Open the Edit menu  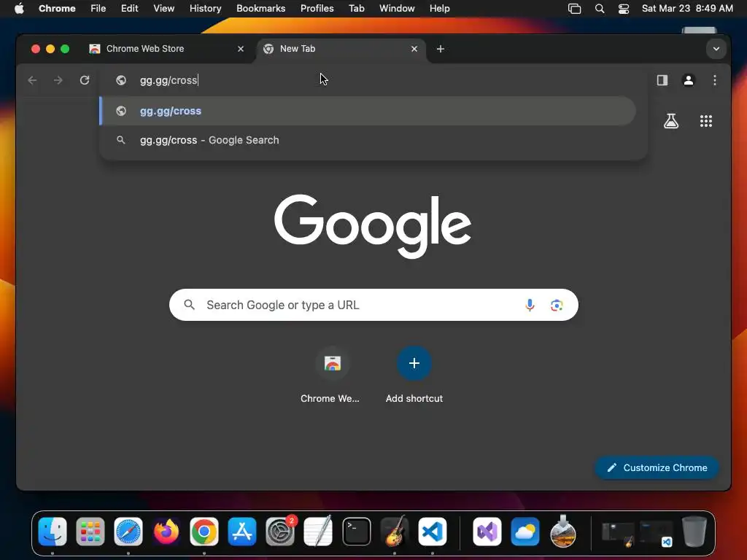[129, 8]
